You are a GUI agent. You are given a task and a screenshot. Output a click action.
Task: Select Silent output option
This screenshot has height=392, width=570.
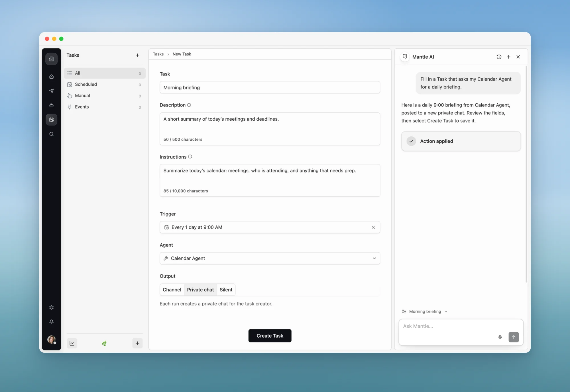click(x=226, y=290)
